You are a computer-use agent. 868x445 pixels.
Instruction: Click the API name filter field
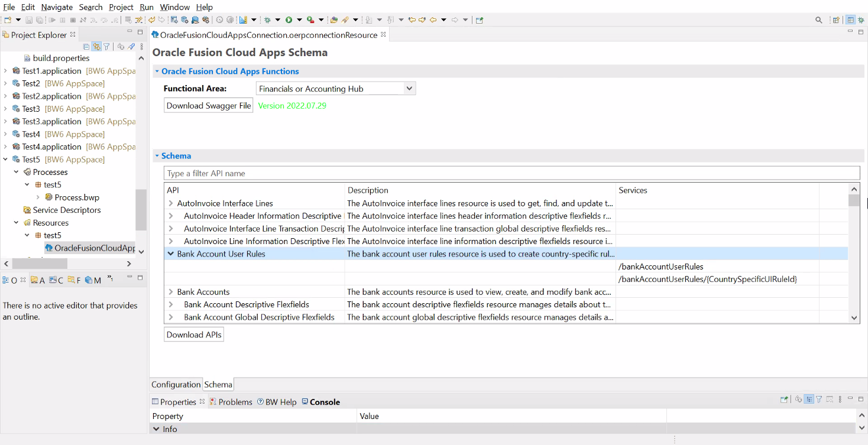tap(511, 173)
